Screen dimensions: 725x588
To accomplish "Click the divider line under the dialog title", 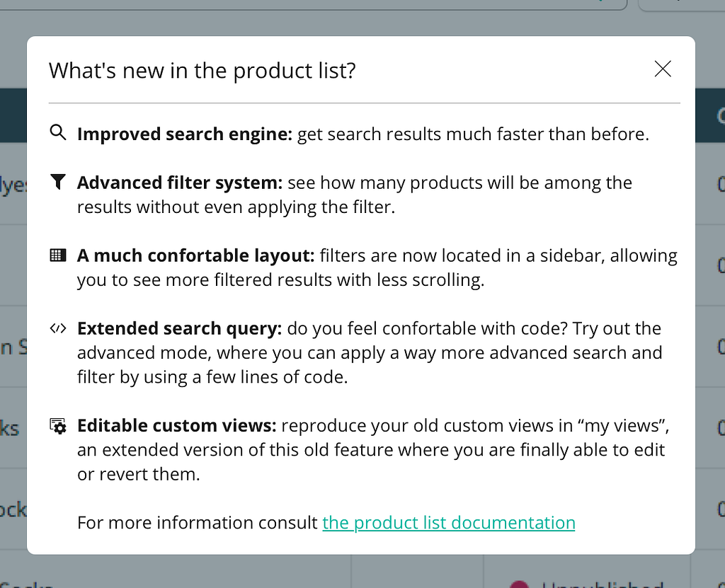I will (364, 103).
